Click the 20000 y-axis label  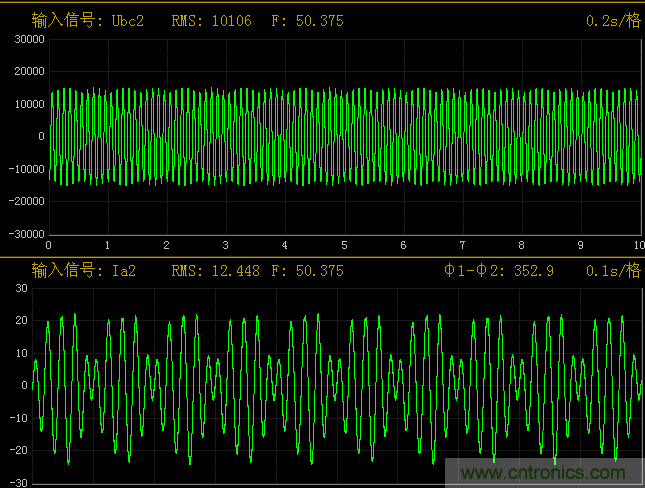coord(29,71)
